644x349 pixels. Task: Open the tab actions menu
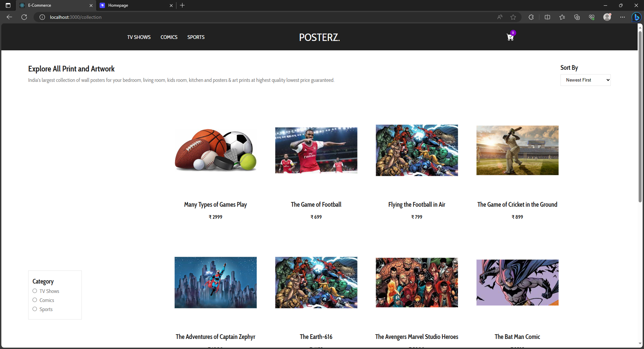click(x=7, y=5)
